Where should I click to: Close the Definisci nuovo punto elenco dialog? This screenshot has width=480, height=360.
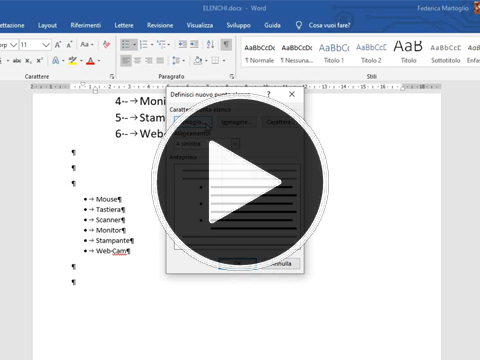click(x=292, y=94)
